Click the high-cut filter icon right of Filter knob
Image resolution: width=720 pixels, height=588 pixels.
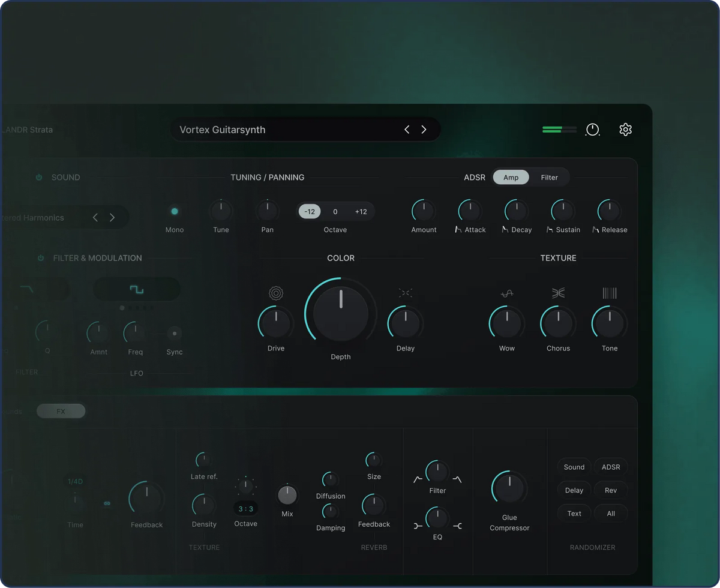coord(457,479)
